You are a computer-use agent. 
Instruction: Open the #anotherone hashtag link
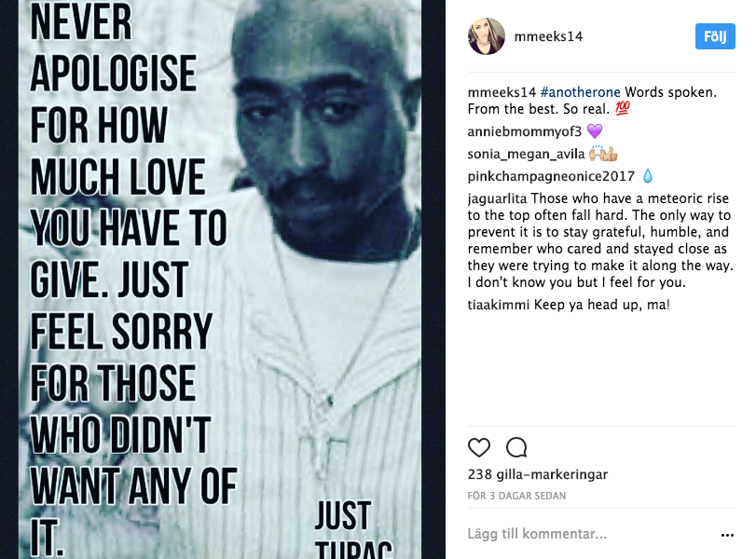(581, 92)
